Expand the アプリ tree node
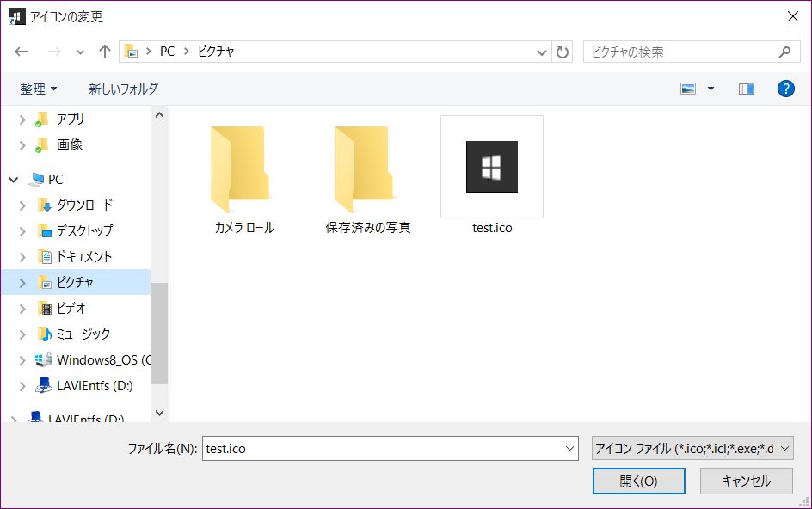812x509 pixels. [x=22, y=120]
